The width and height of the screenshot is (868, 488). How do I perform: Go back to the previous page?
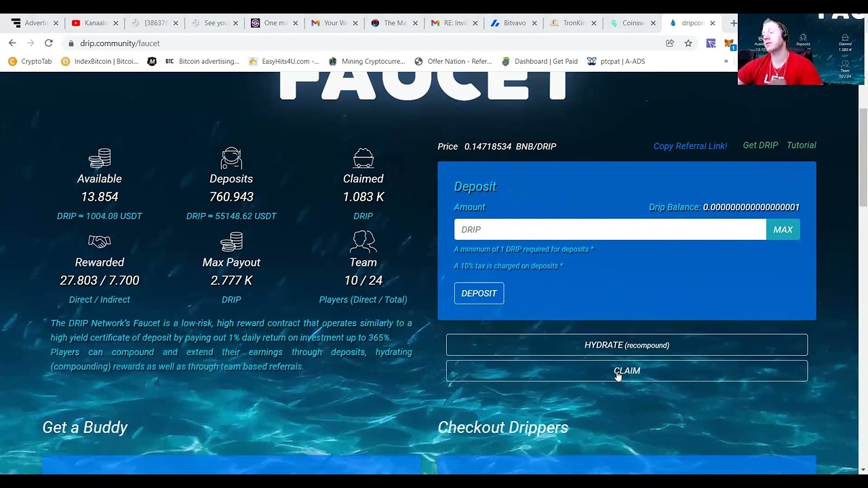(12, 43)
